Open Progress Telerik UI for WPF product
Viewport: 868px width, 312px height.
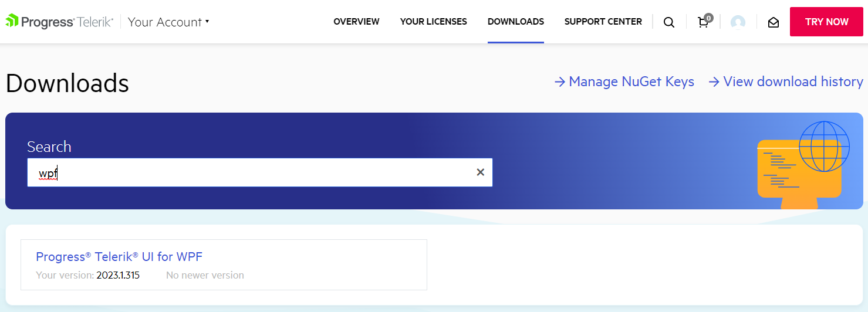pos(119,256)
